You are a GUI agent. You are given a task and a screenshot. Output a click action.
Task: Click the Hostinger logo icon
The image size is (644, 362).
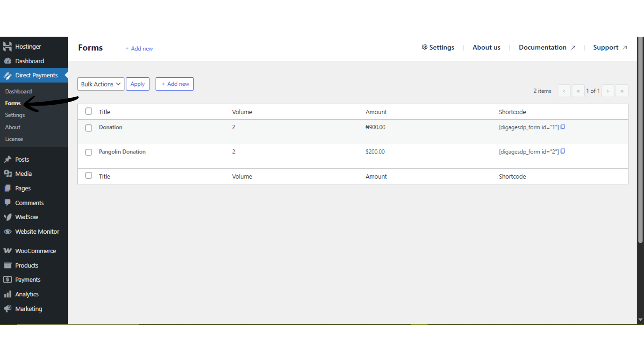coord(7,46)
